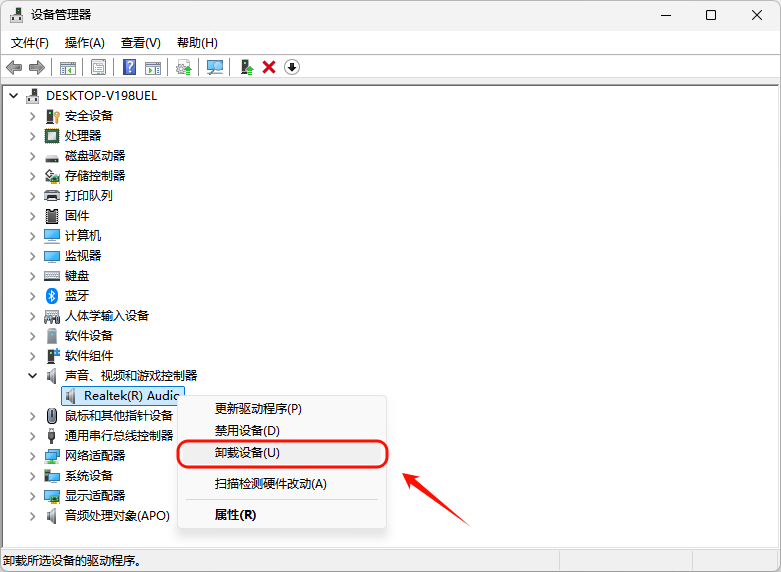Click the disk drive icon of 磁盘驱动器
Viewport: 781px width, 572px height.
pyautogui.click(x=52, y=157)
